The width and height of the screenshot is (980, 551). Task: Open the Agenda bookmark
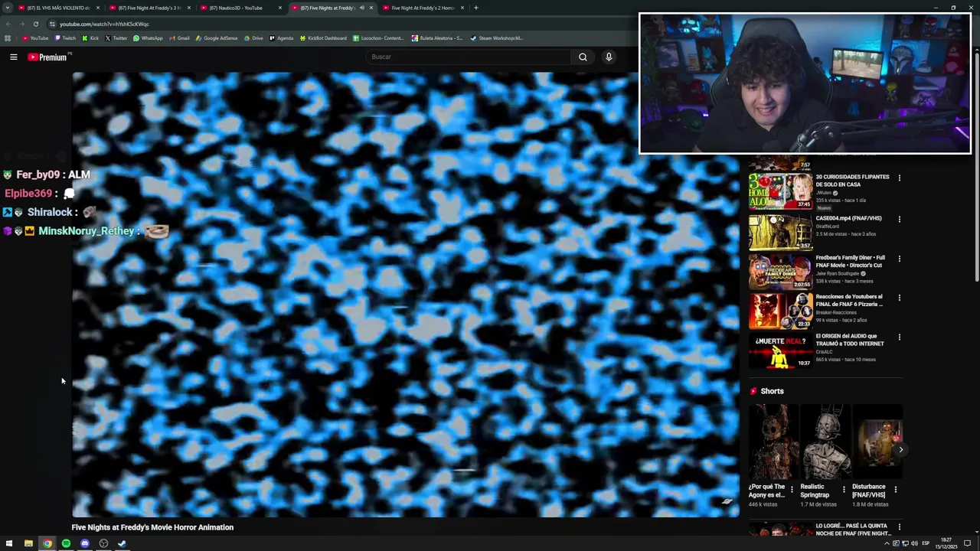point(281,38)
